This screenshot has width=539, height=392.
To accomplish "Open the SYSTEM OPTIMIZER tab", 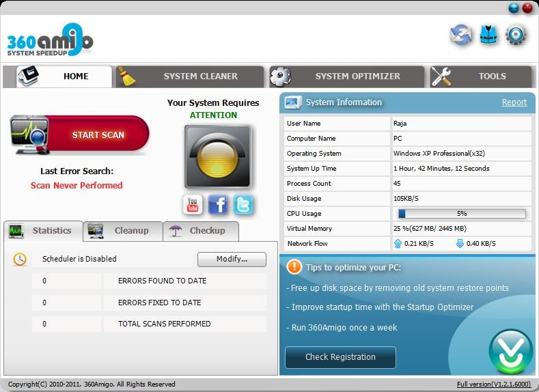I will pyautogui.click(x=347, y=76).
